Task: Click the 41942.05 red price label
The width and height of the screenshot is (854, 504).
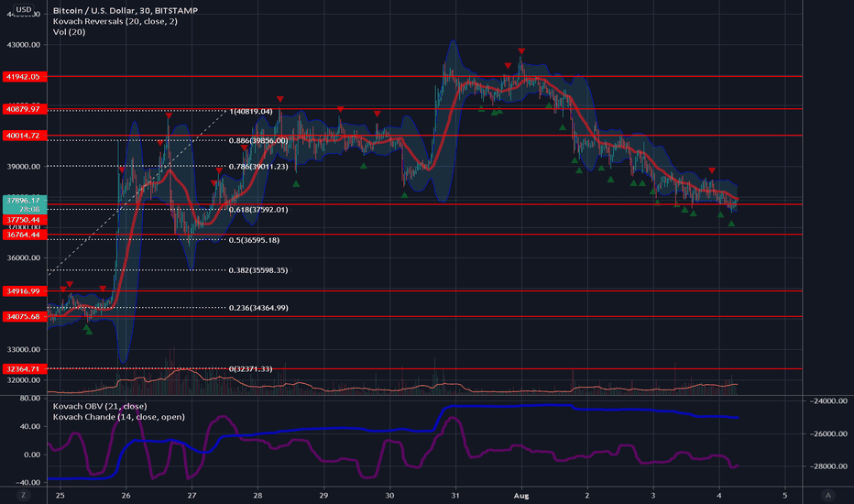Action: 25,77
